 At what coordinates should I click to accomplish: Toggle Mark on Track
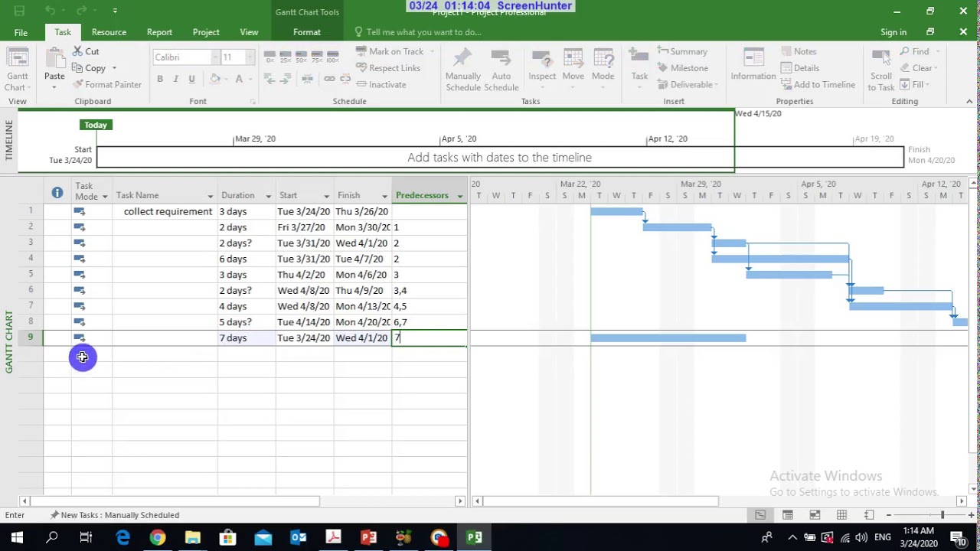(390, 51)
